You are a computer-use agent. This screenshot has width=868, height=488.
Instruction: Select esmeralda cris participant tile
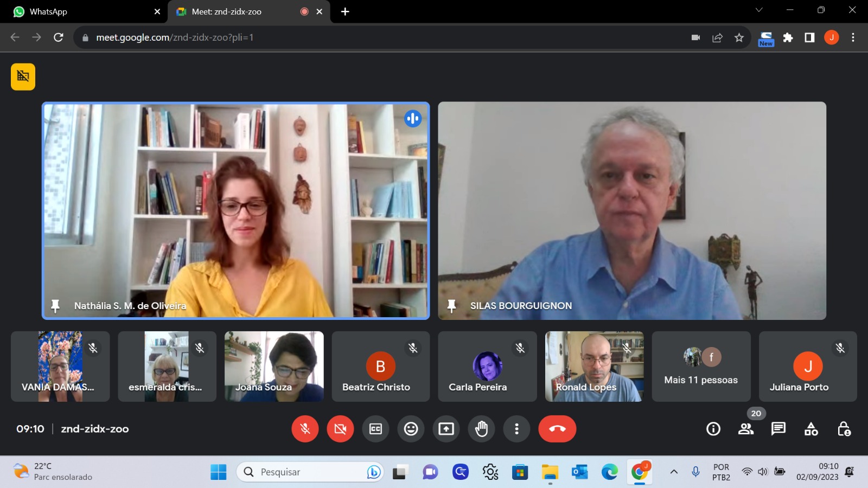tap(167, 367)
